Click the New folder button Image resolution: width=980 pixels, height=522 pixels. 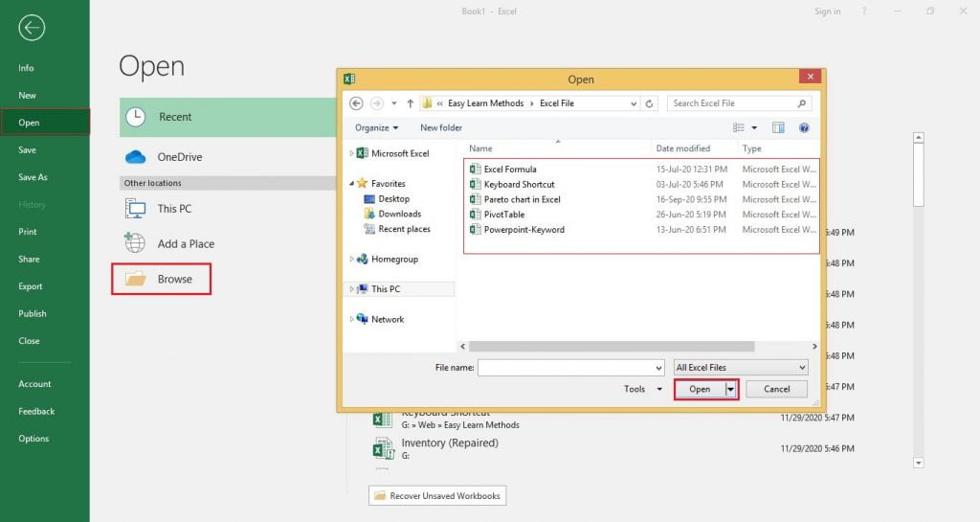[441, 127]
